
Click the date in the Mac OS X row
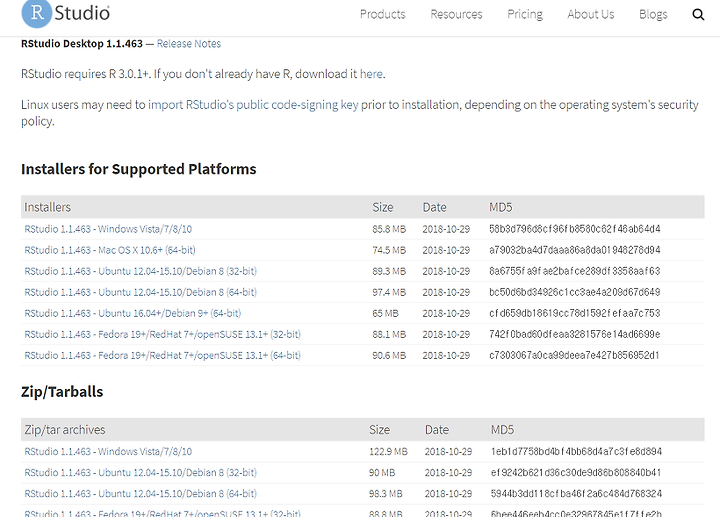point(446,250)
